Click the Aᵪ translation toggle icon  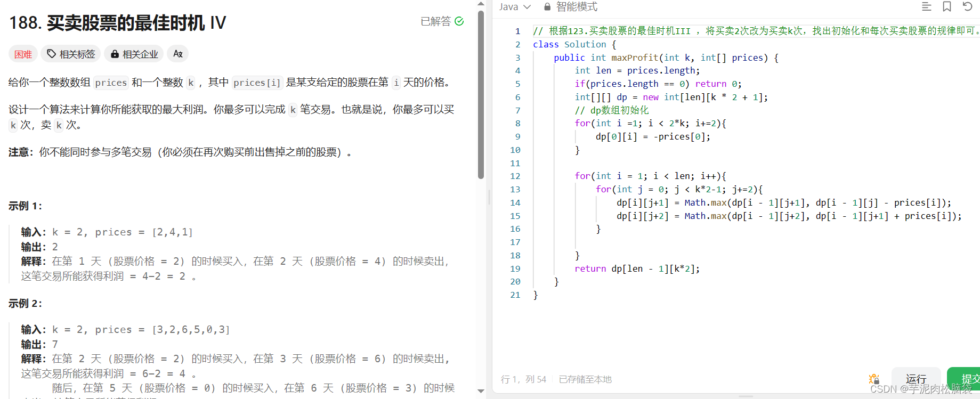pos(178,54)
